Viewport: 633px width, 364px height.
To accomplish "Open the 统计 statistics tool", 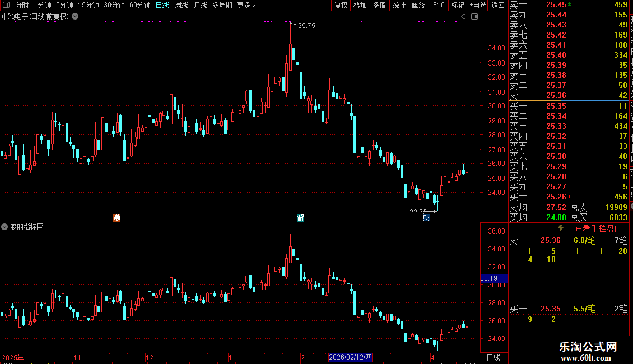I will (x=398, y=5).
